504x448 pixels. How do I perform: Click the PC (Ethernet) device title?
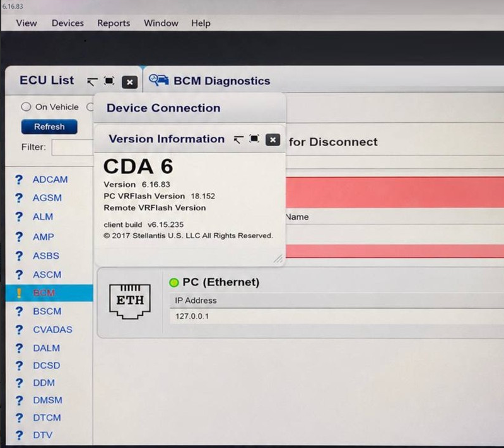click(221, 282)
